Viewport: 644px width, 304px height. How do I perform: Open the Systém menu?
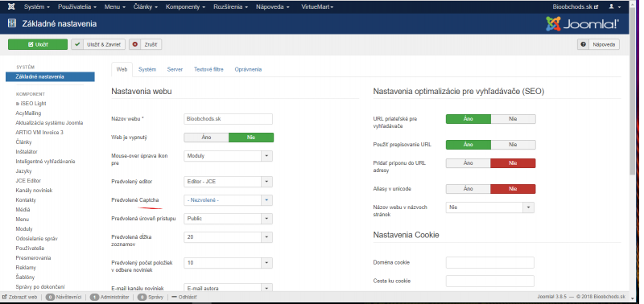click(x=37, y=7)
